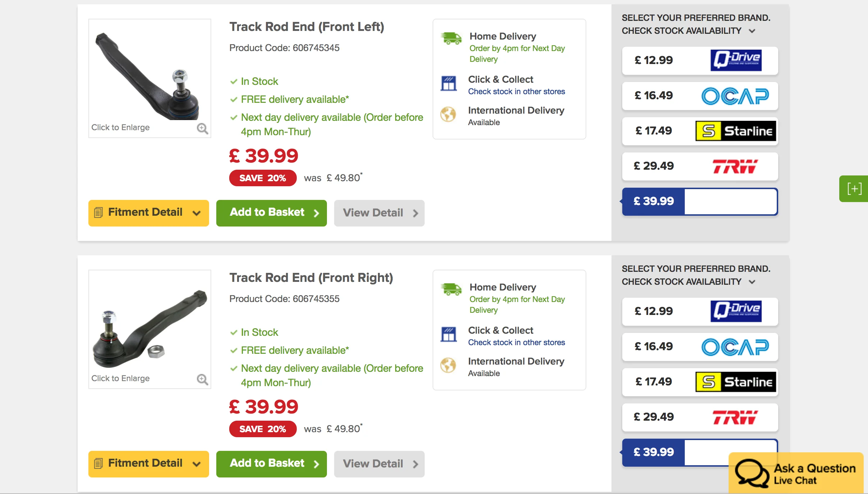
Task: Enlarge the Front Right track rod end image
Action: pyautogui.click(x=149, y=329)
